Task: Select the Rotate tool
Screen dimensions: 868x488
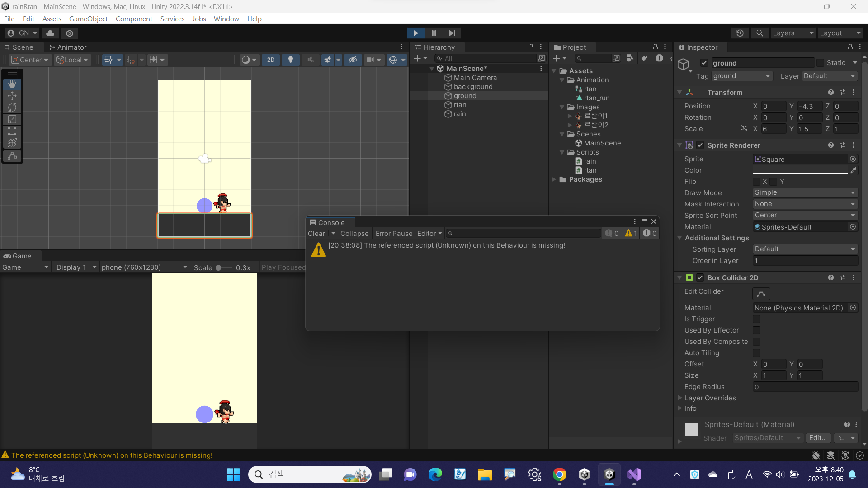Action: tap(12, 108)
